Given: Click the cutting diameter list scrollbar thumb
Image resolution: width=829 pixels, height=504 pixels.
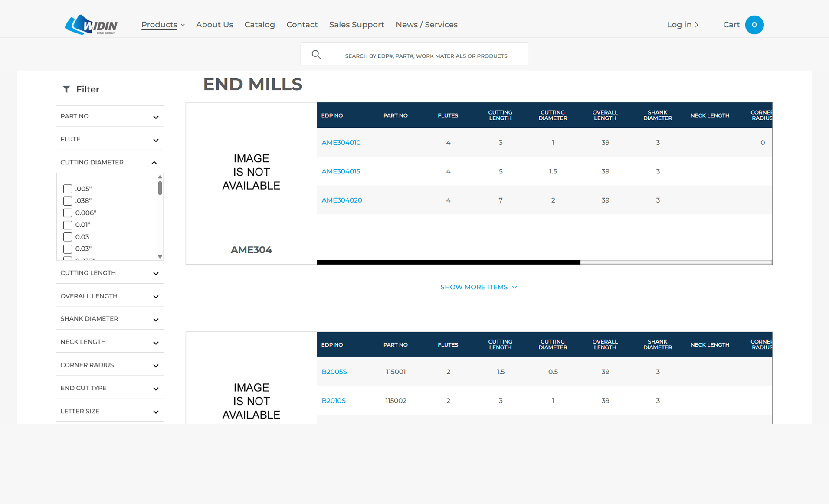Looking at the screenshot, I should pos(160,188).
